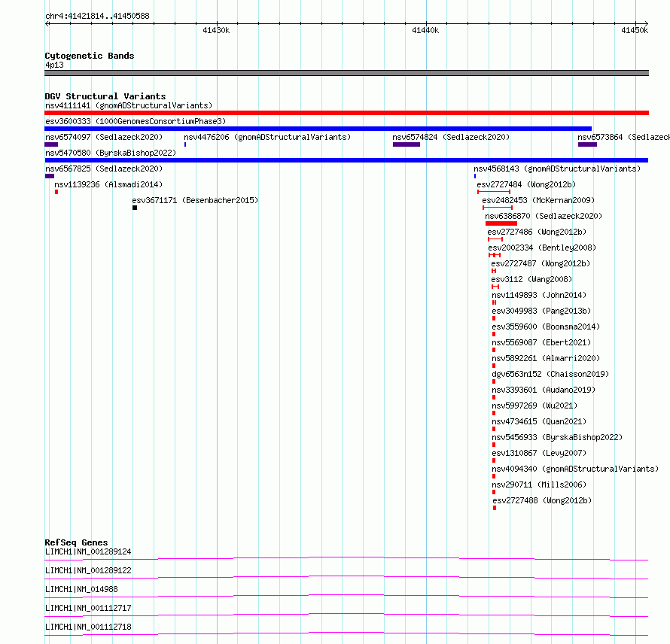Click nsv6386870 (Sedlazeck2020) label
670x644 pixels.
click(x=544, y=216)
